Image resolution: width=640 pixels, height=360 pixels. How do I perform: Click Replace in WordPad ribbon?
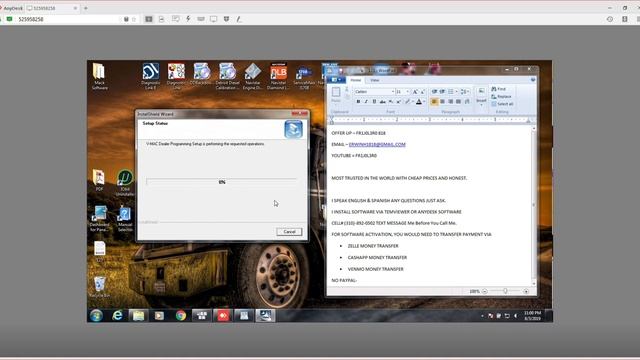tap(501, 96)
